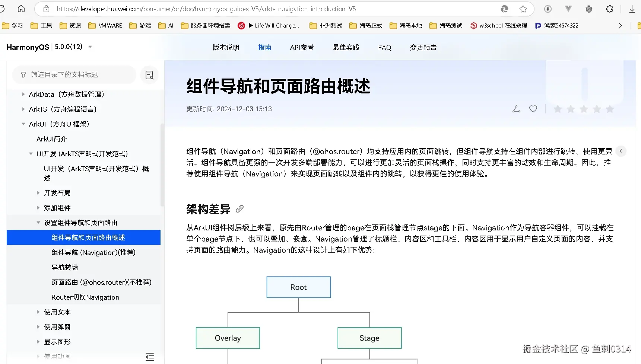Click the V-shaped extension icon
641x364 pixels.
point(568,9)
